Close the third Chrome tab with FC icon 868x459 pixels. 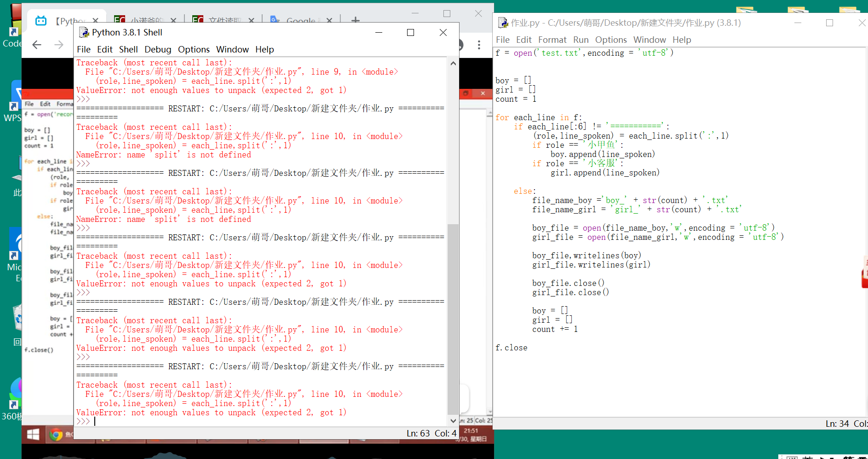tap(251, 20)
